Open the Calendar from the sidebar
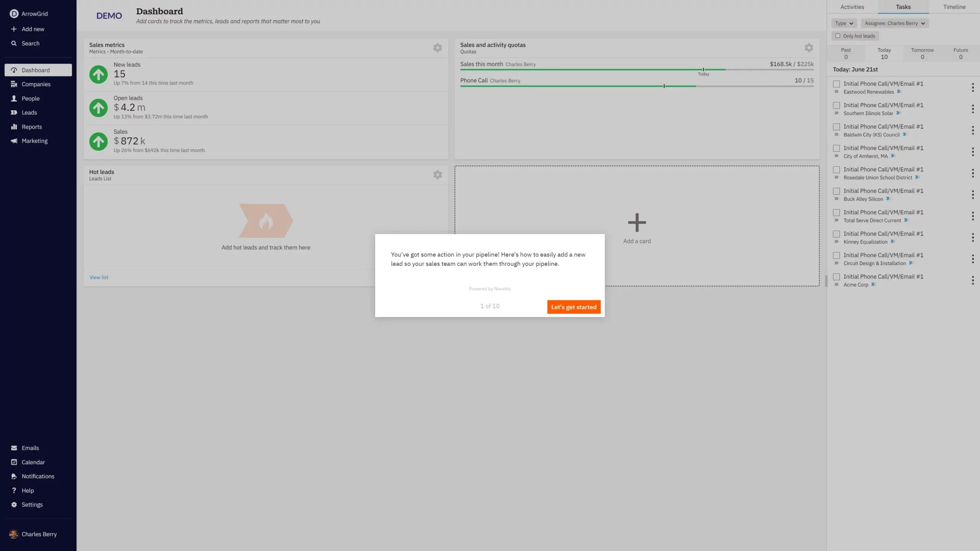 (33, 462)
